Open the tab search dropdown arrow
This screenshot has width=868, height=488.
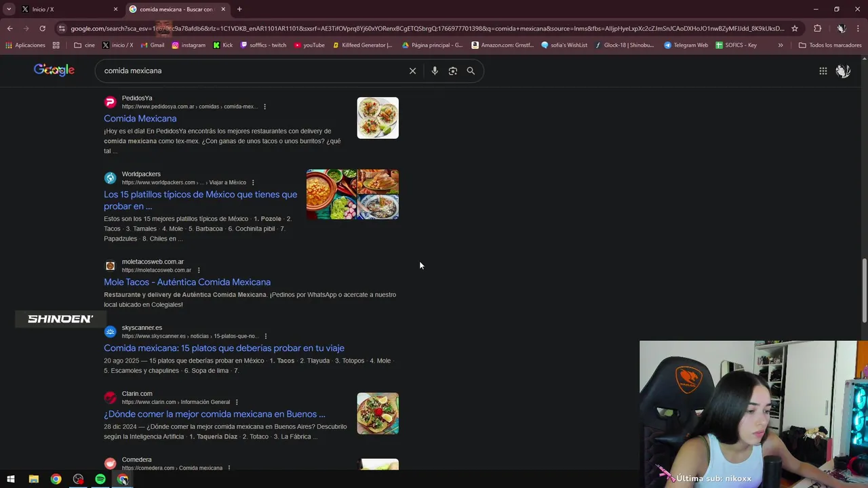coord(9,9)
